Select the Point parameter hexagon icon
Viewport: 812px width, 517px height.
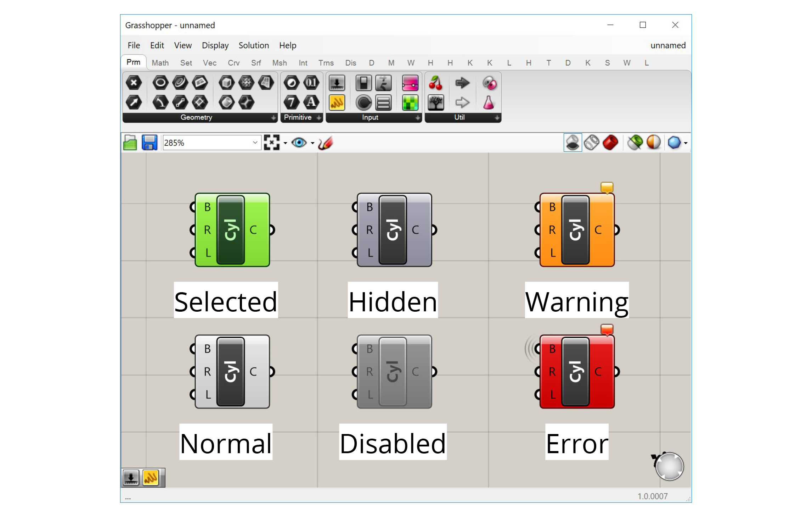tap(134, 83)
